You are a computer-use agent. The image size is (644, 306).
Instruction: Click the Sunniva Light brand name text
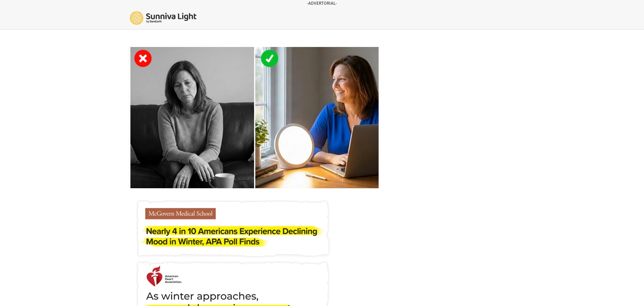pyautogui.click(x=171, y=16)
